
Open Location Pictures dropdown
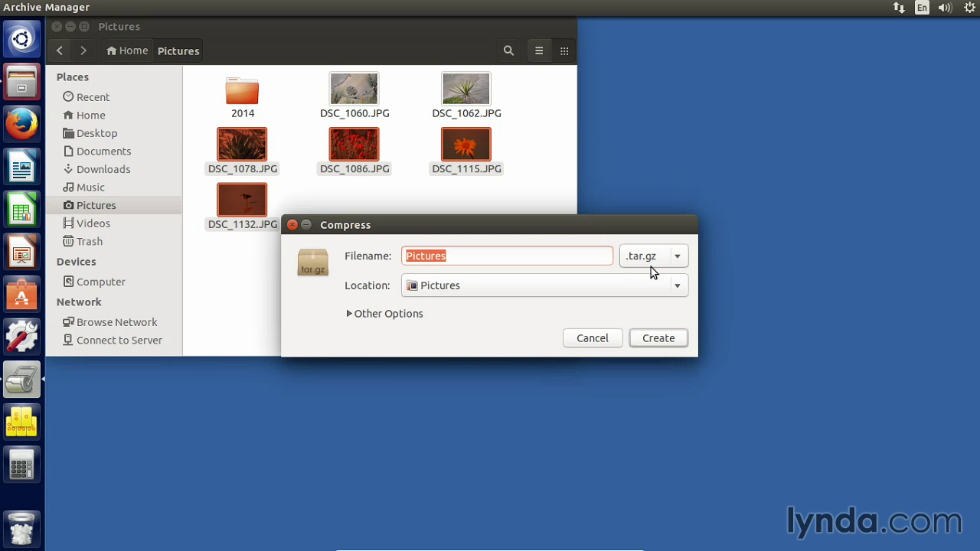click(544, 285)
